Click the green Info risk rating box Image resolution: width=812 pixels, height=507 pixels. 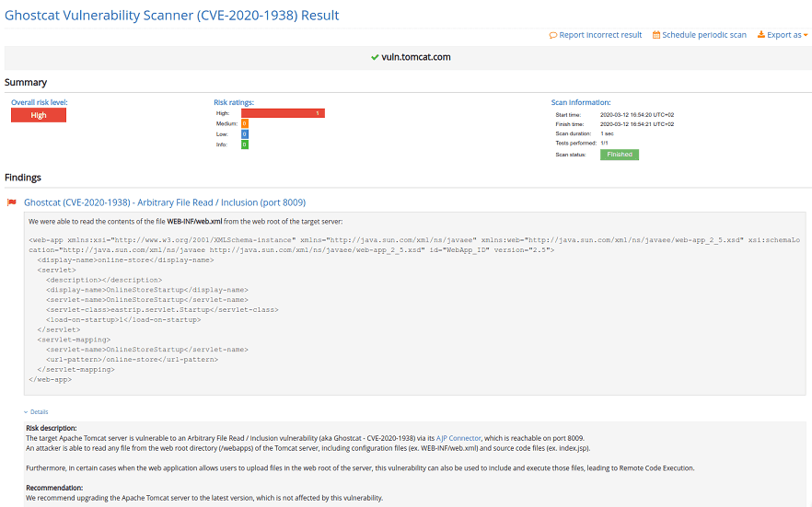[x=245, y=144]
